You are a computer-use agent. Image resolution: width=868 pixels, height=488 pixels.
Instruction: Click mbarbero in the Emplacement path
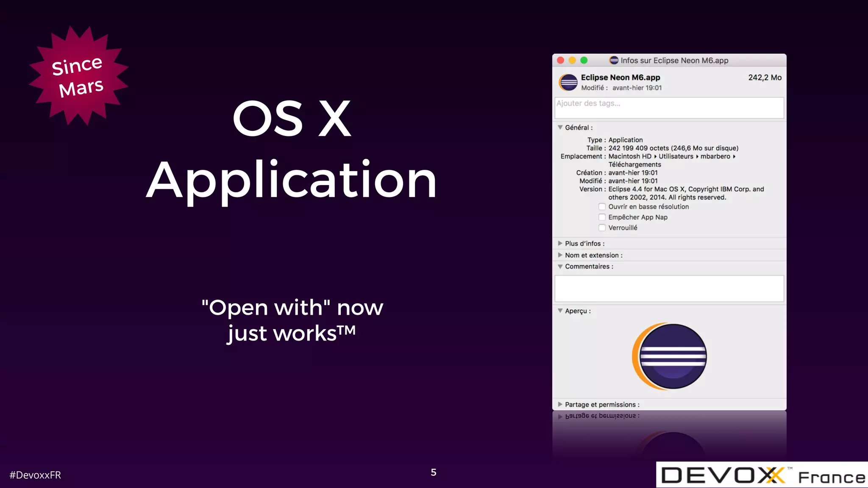715,156
